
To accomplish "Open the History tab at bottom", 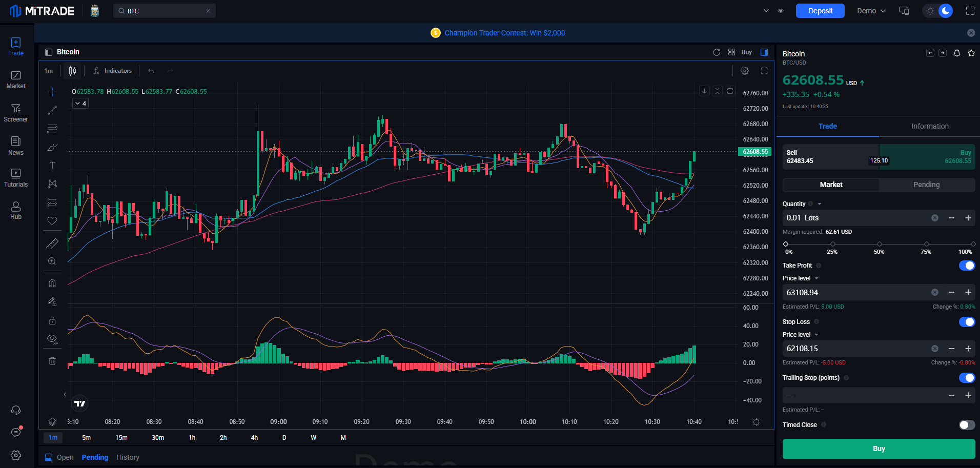I will pyautogui.click(x=128, y=457).
